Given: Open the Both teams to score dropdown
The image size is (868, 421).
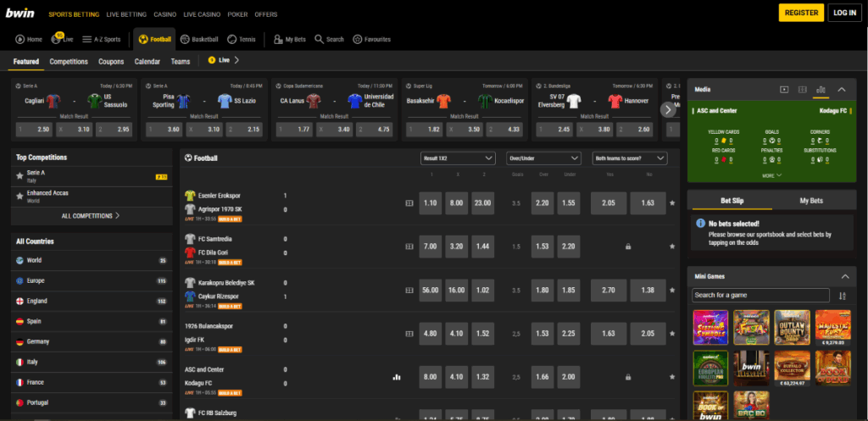Looking at the screenshot, I should 630,158.
